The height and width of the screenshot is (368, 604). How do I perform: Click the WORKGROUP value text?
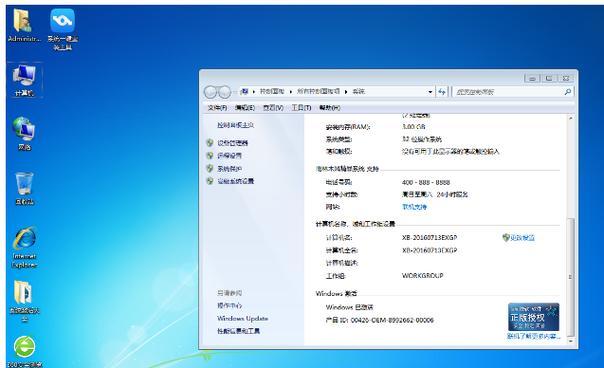point(423,276)
